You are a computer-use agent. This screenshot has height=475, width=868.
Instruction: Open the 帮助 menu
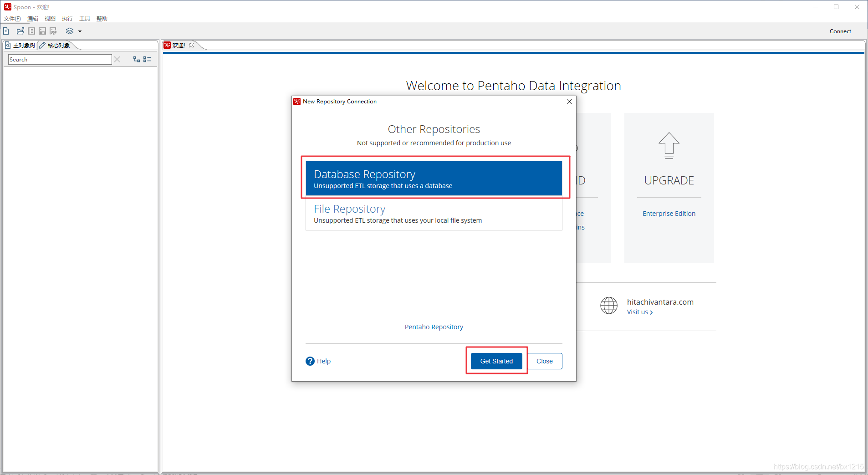point(102,19)
